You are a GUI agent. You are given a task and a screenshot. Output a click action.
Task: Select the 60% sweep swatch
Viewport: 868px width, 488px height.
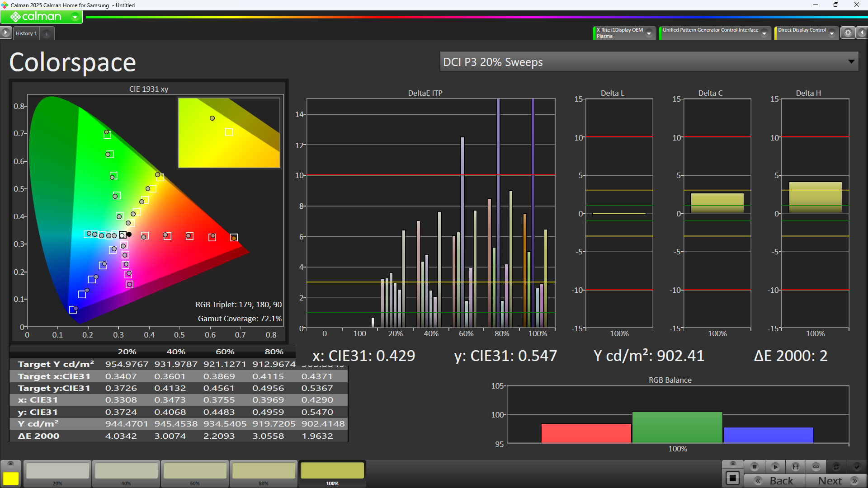[195, 471]
